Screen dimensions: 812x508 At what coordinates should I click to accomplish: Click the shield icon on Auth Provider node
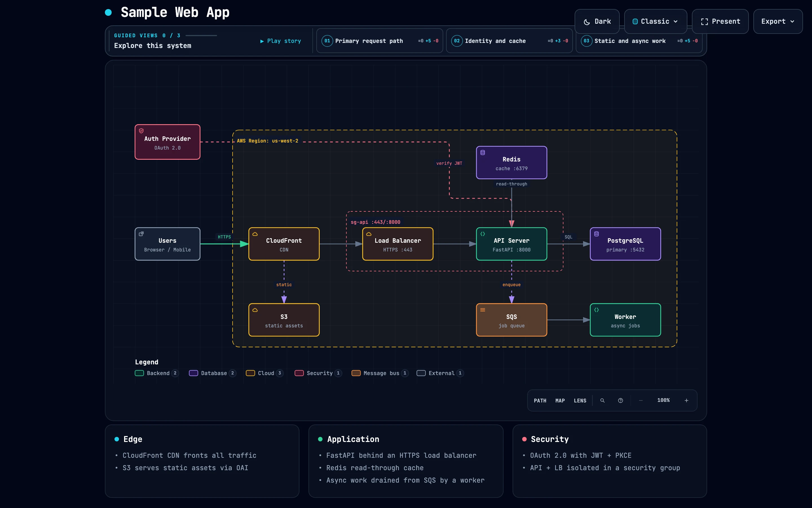[141, 131]
